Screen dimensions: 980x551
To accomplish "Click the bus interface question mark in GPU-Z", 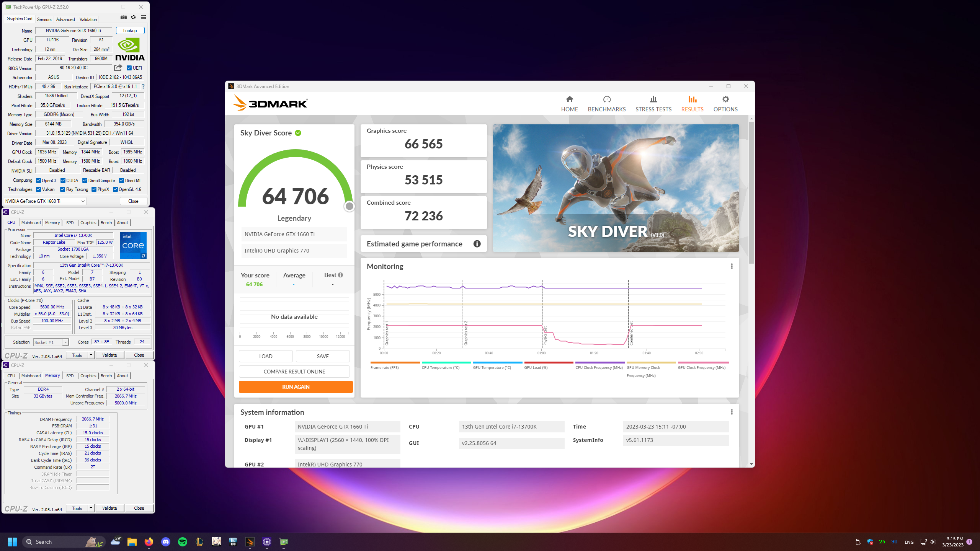I will click(x=143, y=86).
